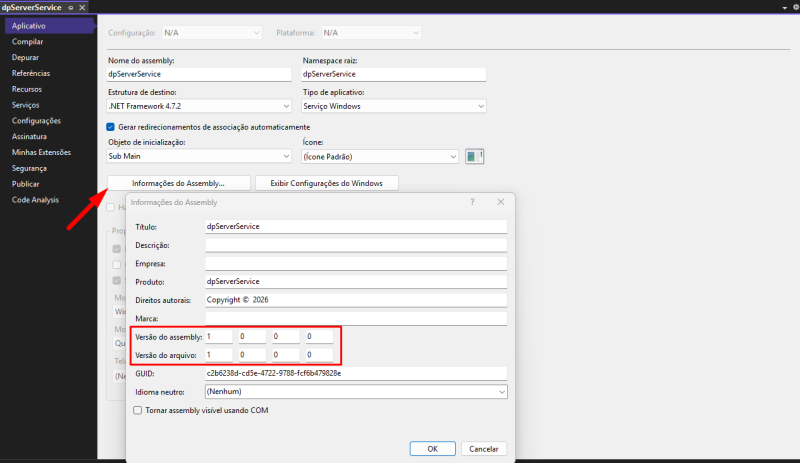Screen dimensions: 800x463
Task: Open the Code Analysis tab
Action: tap(35, 200)
